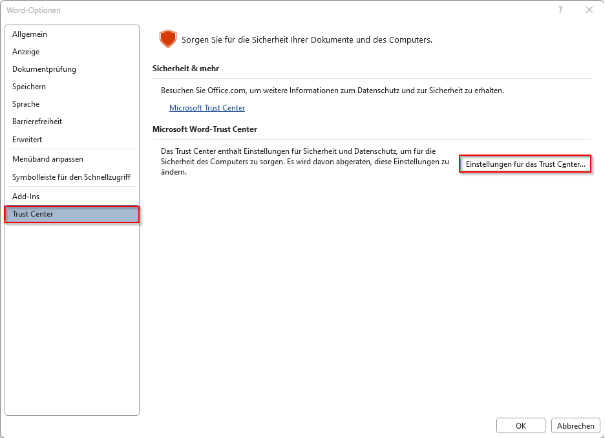The height and width of the screenshot is (438, 605).
Task: Select Trust Center in the sidebar
Action: pos(72,214)
